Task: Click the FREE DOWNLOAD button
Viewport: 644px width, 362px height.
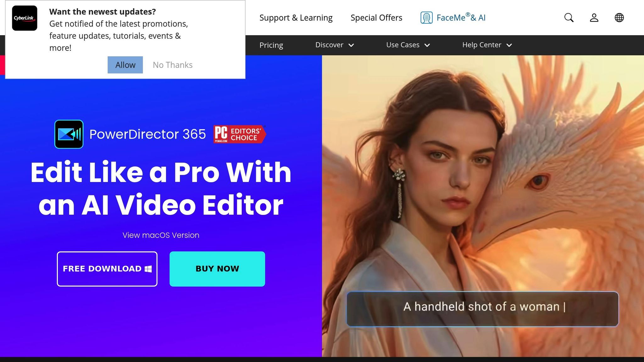Action: click(107, 269)
